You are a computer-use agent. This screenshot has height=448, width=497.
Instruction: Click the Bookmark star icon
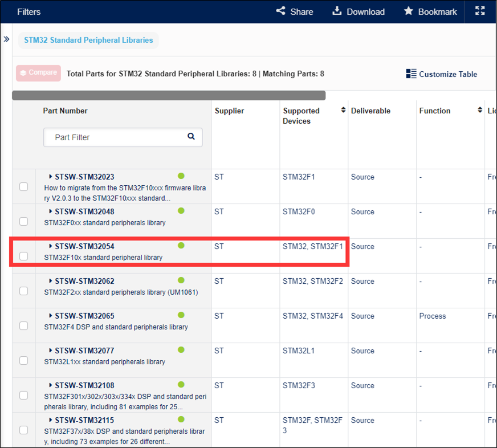tap(408, 11)
